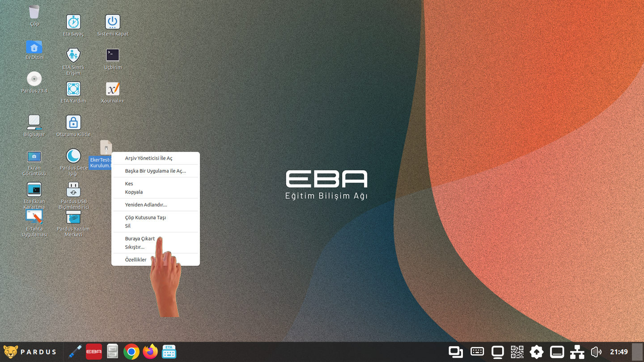Open Pardus USB Biçimlendirici icon
Viewport: 644px width, 362px height.
[x=73, y=189]
